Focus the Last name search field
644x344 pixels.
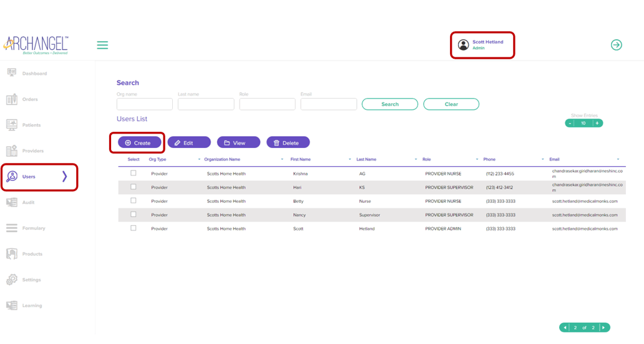coord(206,104)
